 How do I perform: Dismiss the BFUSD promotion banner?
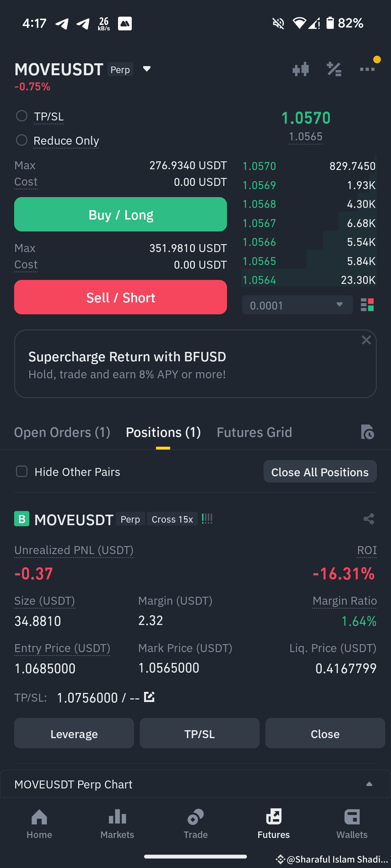[366, 340]
